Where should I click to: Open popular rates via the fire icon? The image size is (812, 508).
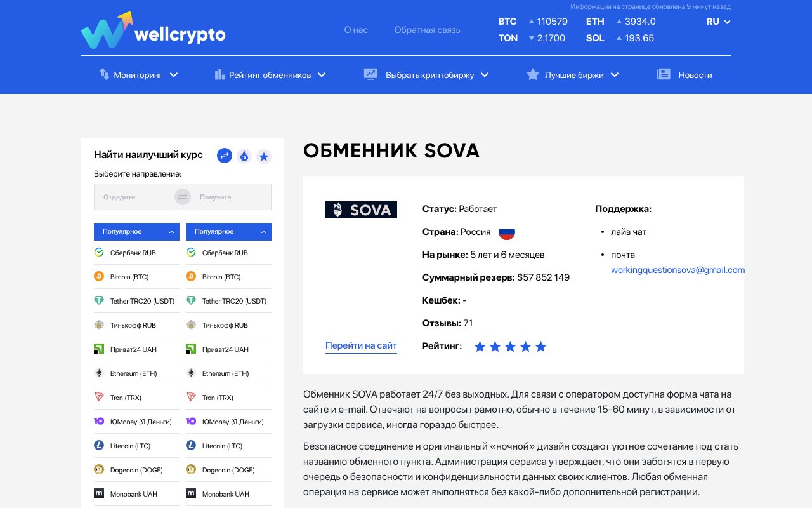coord(244,156)
